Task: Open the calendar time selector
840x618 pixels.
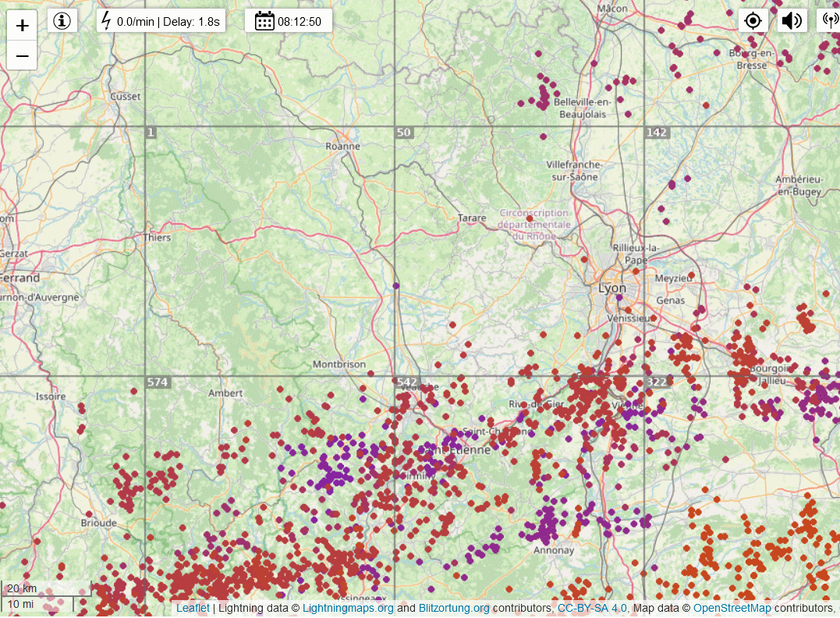Action: pyautogui.click(x=289, y=21)
